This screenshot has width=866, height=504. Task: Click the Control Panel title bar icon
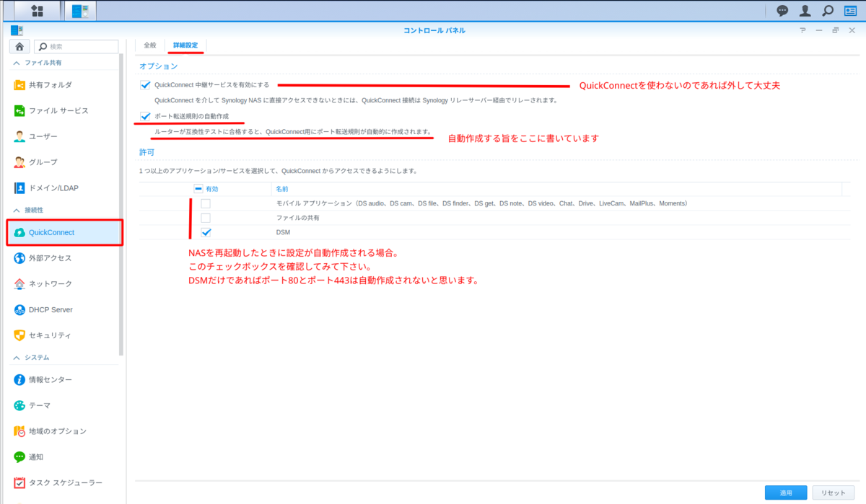16,30
